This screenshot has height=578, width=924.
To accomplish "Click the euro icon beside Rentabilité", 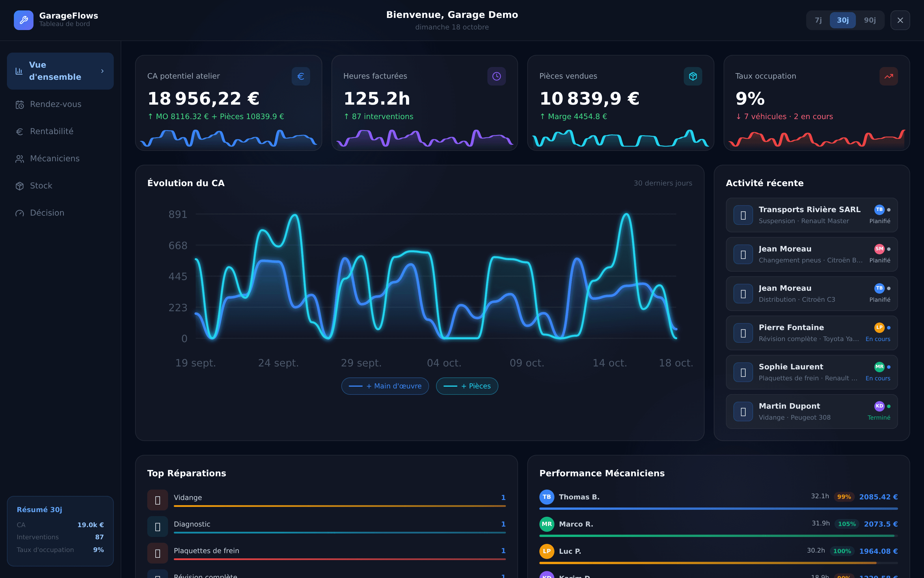I will click(x=19, y=131).
